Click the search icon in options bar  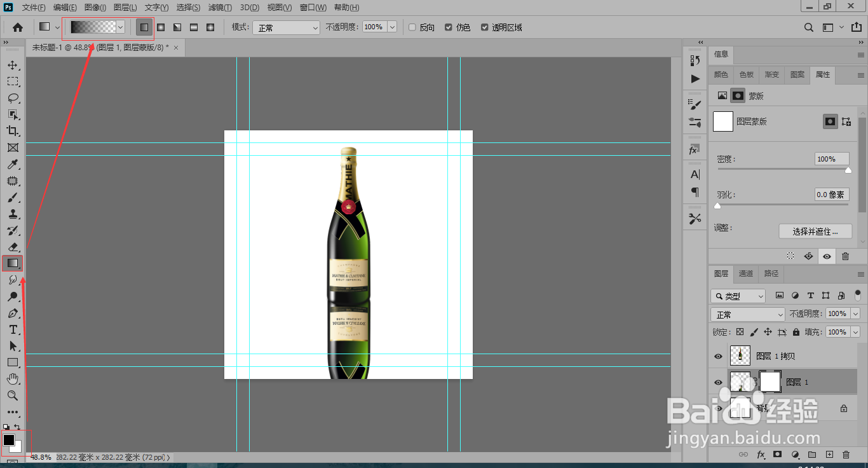[x=809, y=27]
